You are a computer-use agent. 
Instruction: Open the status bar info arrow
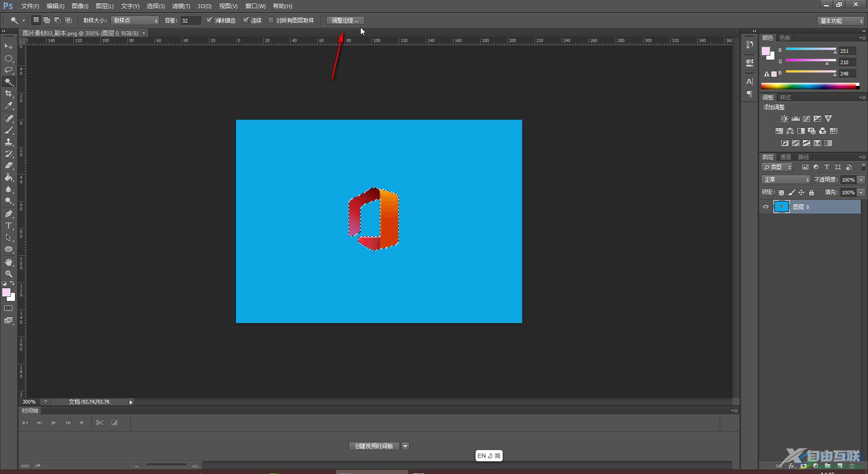pyautogui.click(x=131, y=402)
